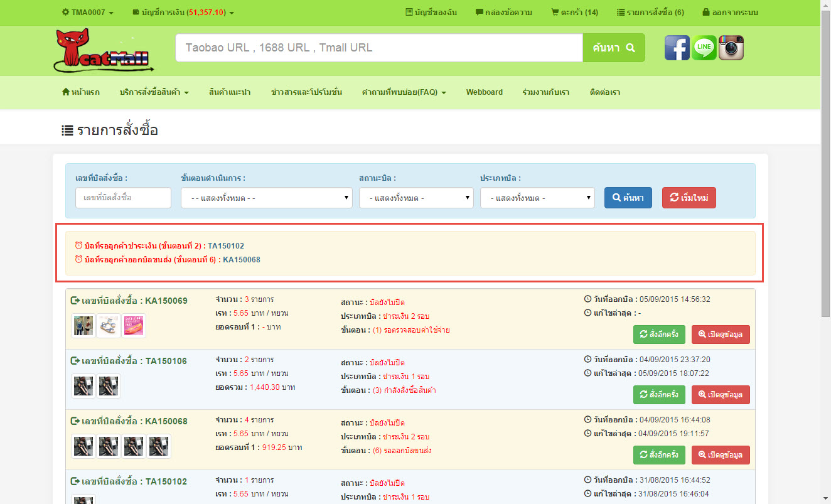Screen dimensions: 831x504
Task: Open bill TA150102 in the alert box
Action: (226, 246)
